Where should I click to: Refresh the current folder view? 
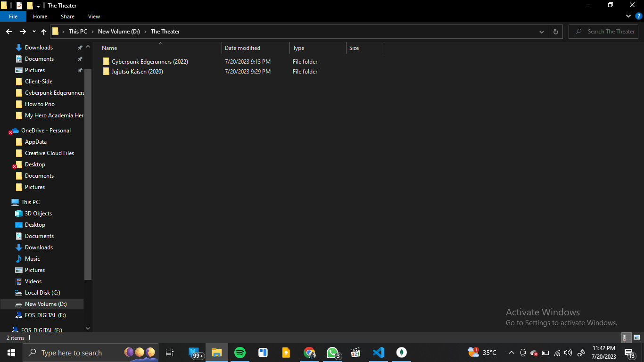coord(555,32)
